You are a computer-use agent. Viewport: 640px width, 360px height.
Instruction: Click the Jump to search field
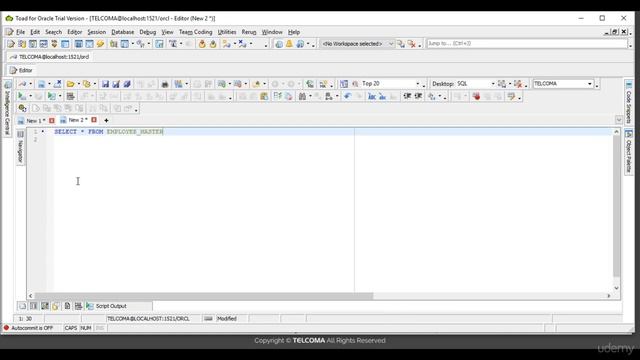point(527,43)
